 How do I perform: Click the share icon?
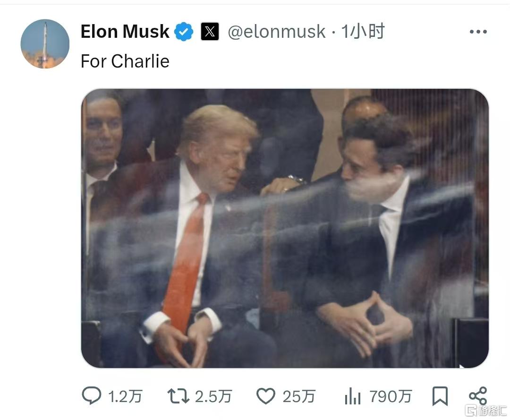point(478,396)
